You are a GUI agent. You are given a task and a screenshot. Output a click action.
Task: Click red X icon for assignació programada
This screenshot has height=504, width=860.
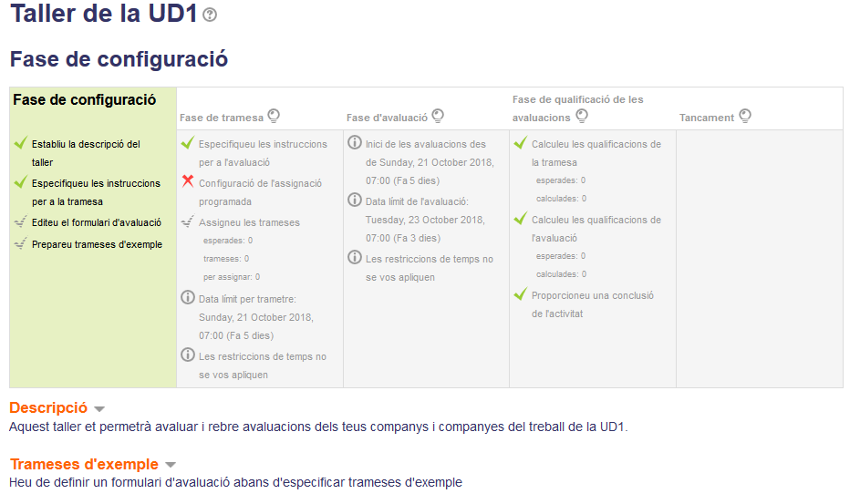(188, 180)
